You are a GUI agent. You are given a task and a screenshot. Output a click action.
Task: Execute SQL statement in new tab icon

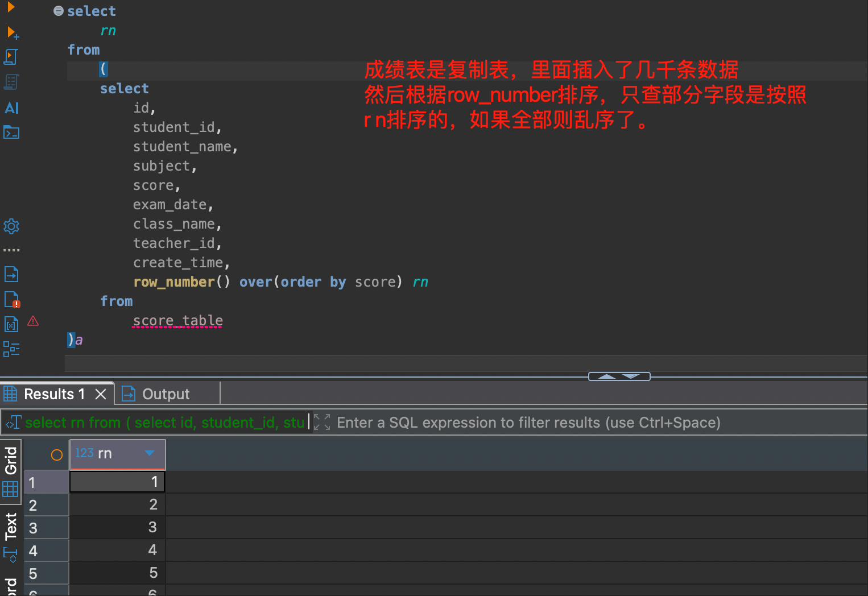(x=13, y=33)
